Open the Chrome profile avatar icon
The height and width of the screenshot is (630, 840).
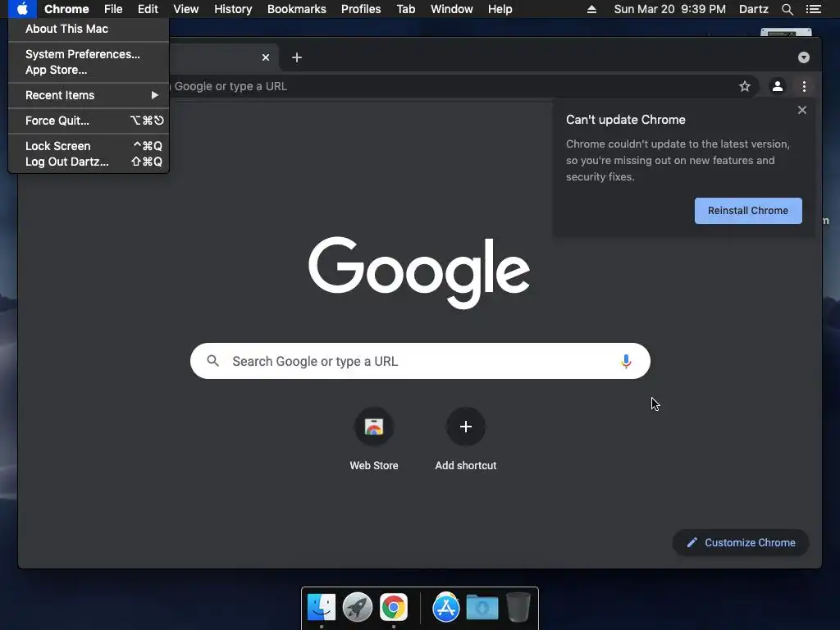778,86
